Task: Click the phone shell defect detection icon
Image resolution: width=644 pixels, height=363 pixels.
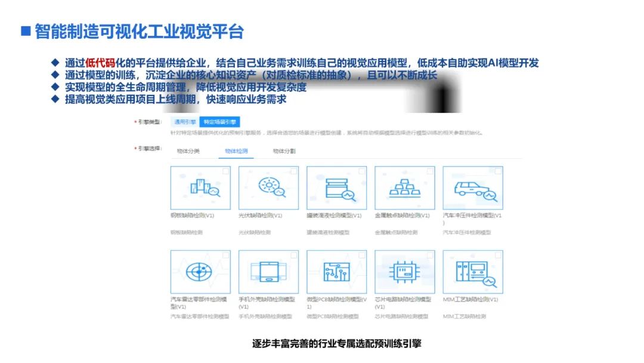Action: 269,272
